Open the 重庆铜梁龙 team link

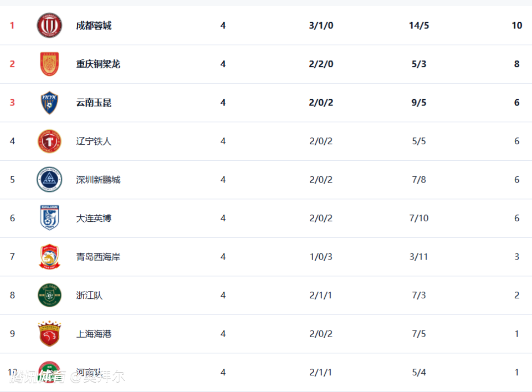(98, 64)
